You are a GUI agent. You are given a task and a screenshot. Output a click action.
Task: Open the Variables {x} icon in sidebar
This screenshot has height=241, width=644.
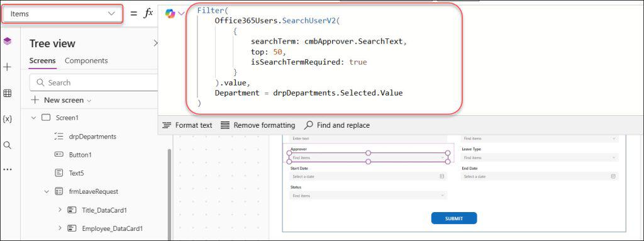pyautogui.click(x=8, y=120)
